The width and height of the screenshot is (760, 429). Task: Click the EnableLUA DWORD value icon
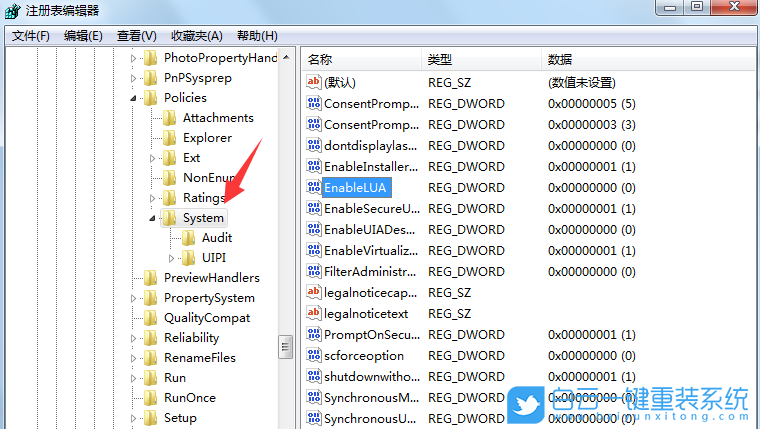[314, 187]
